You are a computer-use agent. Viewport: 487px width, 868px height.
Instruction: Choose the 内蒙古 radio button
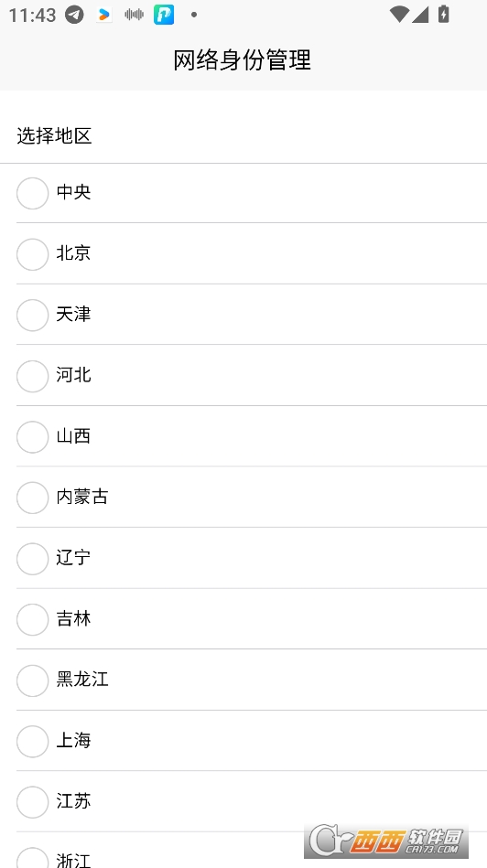point(32,498)
